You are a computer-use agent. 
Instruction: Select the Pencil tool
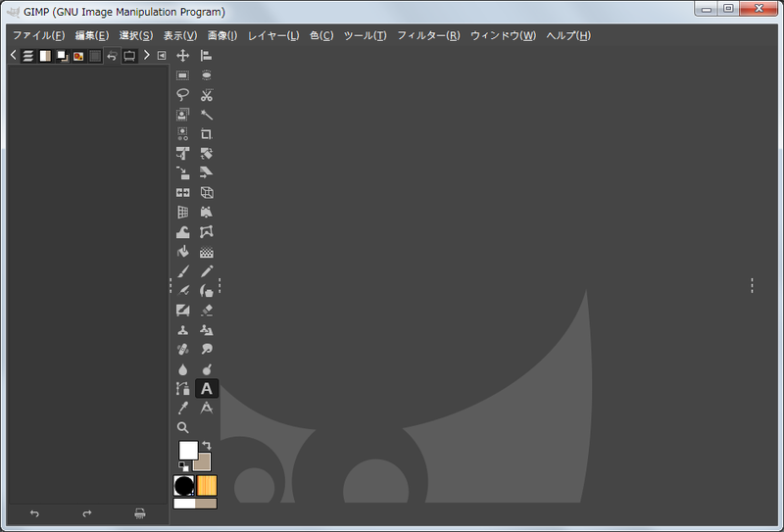206,271
